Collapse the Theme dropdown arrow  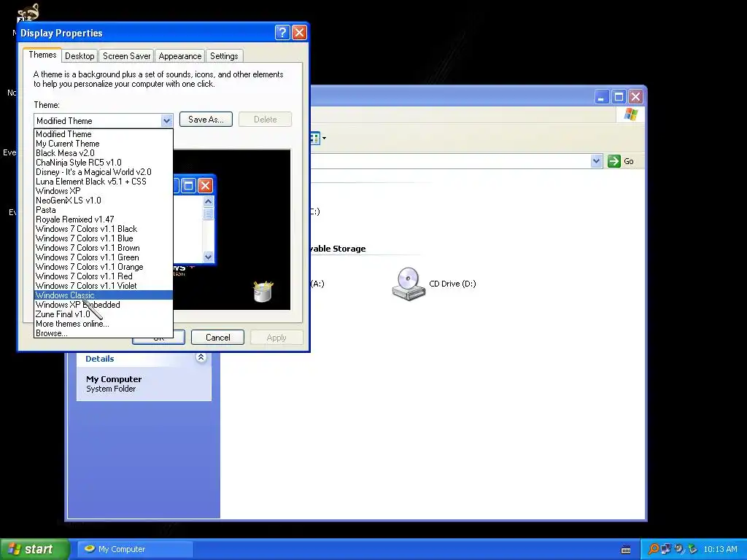click(x=166, y=120)
